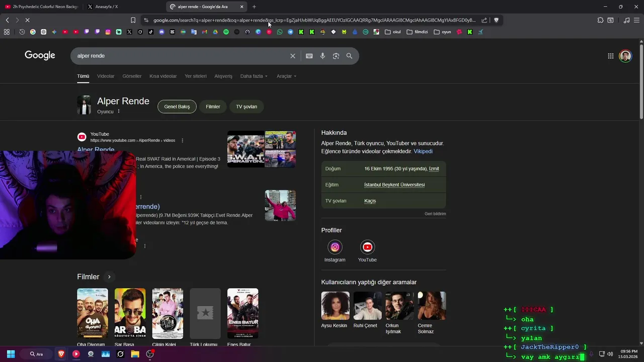Open three-dot menu of YouTube result
Screen dimensions: 644x362
182,140
